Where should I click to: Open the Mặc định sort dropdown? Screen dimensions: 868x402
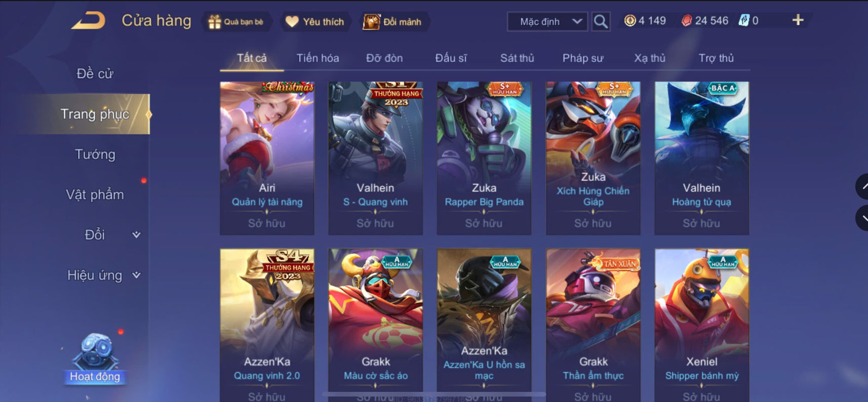tap(547, 22)
